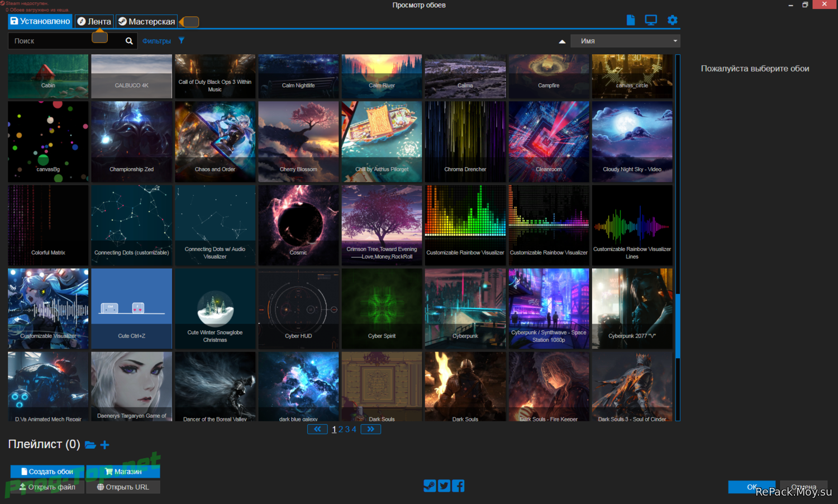Viewport: 838px width, 504px height.
Task: Add playlist with plus icon
Action: click(104, 445)
